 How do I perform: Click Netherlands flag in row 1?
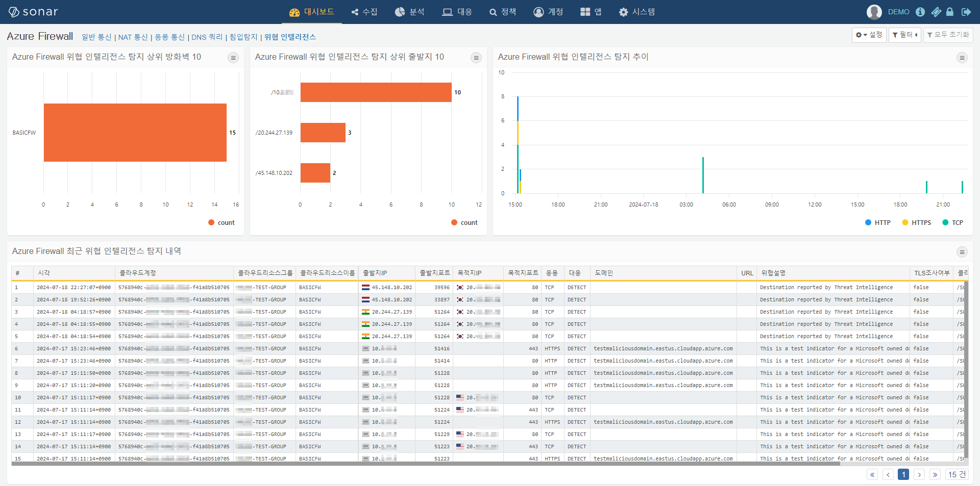pyautogui.click(x=365, y=288)
